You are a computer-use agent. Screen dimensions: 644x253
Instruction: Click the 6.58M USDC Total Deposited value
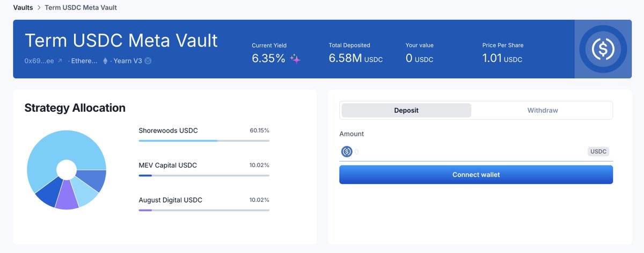355,59
